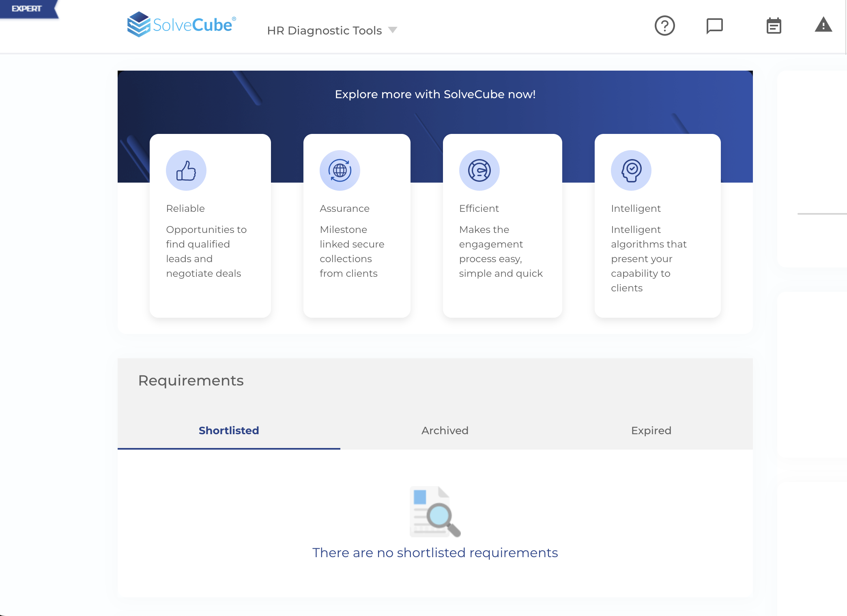847x616 pixels.
Task: Click the Efficient speed gauge icon
Action: 479,170
